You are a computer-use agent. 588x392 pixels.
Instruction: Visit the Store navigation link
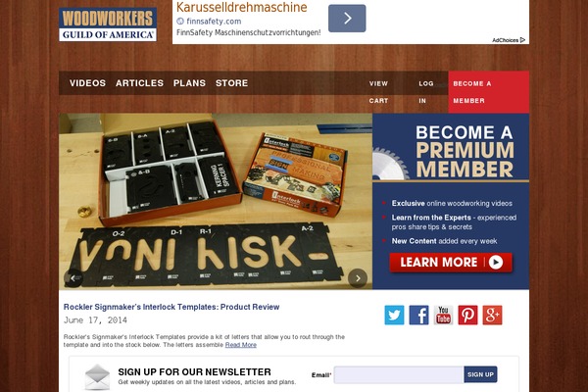pos(231,83)
